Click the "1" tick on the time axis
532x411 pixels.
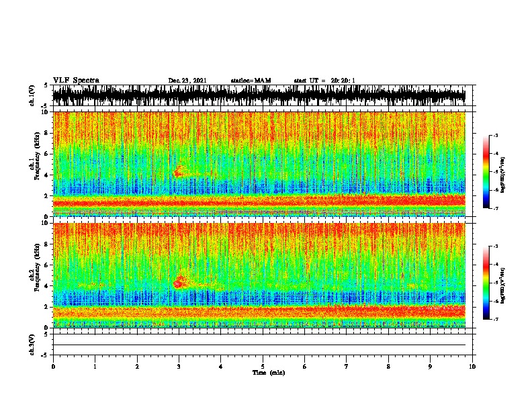click(x=95, y=367)
